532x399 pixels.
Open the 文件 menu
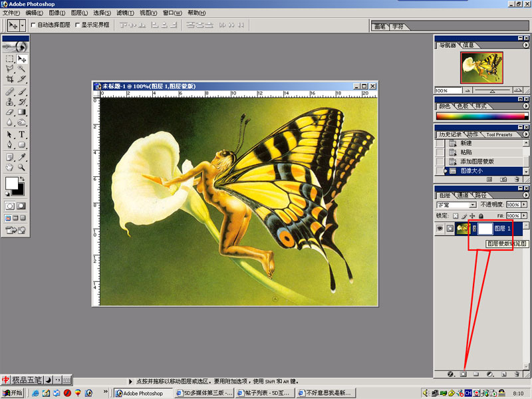(11, 13)
